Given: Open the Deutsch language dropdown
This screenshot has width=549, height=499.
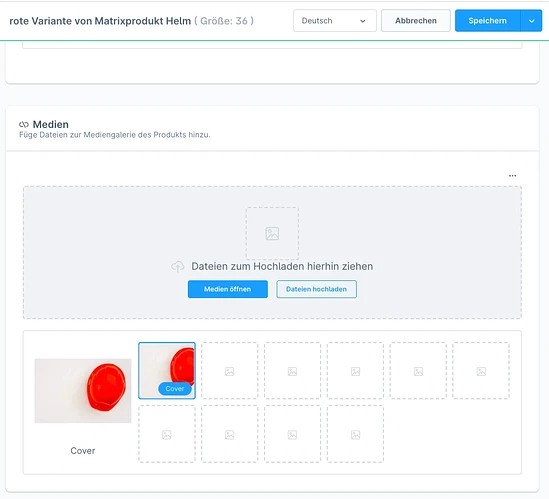Looking at the screenshot, I should (335, 21).
